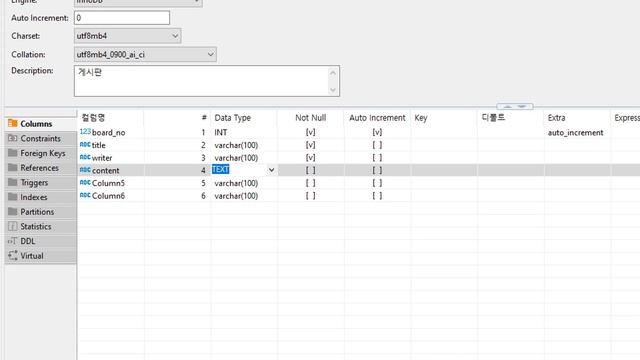Enable Auto Increment for writer
This screenshot has width=640, height=360.
377,158
